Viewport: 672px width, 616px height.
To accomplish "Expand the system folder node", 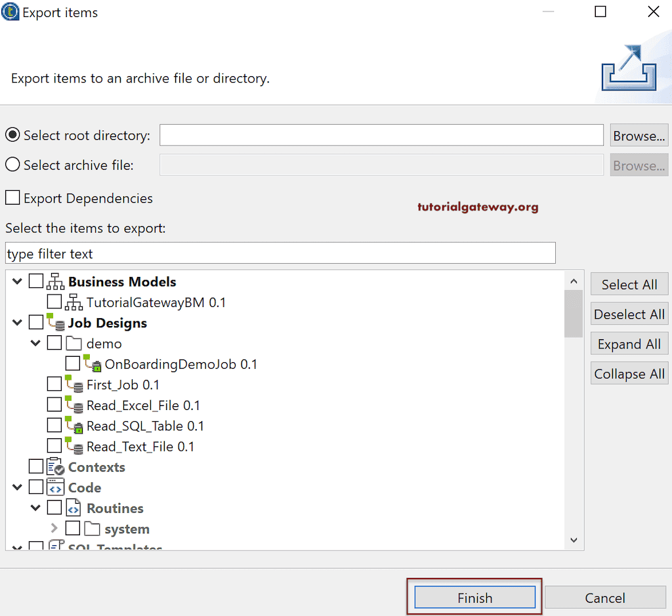I will 54,528.
